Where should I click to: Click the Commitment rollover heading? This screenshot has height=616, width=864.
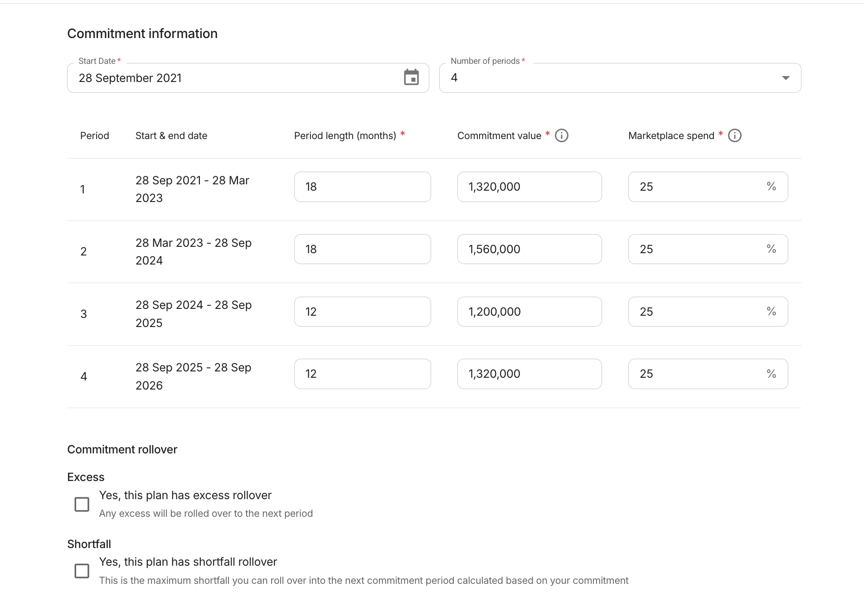pyautogui.click(x=122, y=449)
